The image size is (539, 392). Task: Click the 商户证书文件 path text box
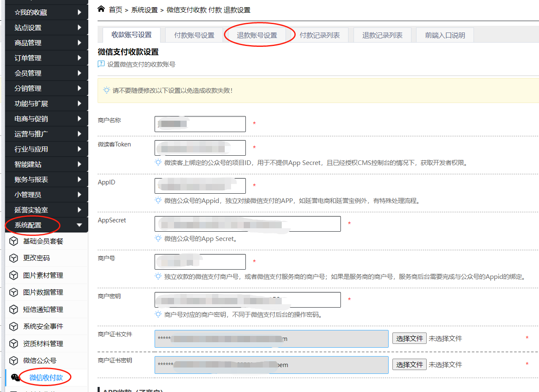click(272, 339)
